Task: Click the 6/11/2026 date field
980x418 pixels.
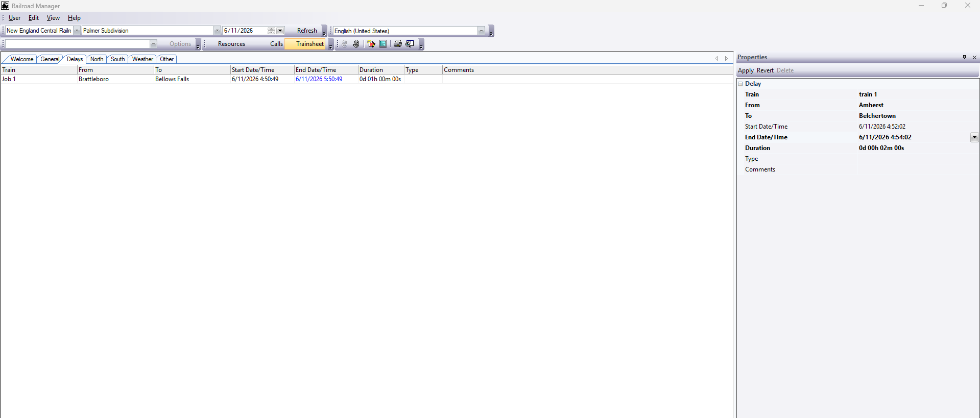Action: click(x=245, y=31)
